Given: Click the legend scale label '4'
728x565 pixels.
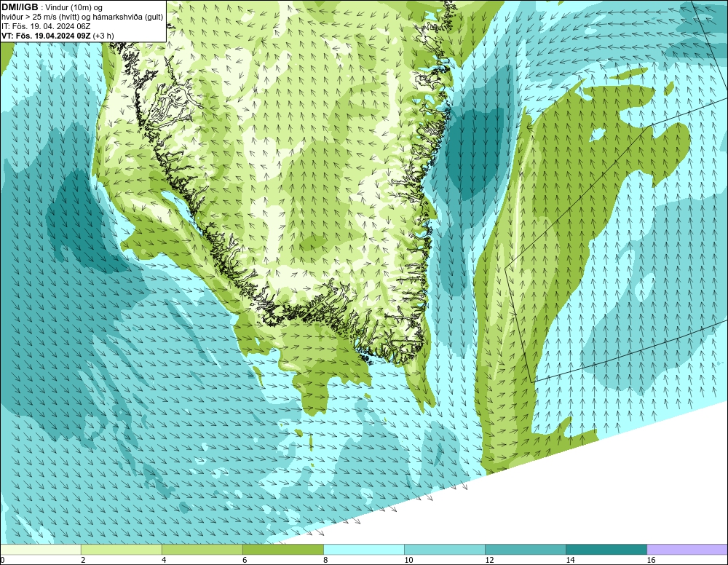Looking at the screenshot, I should pos(164,561).
